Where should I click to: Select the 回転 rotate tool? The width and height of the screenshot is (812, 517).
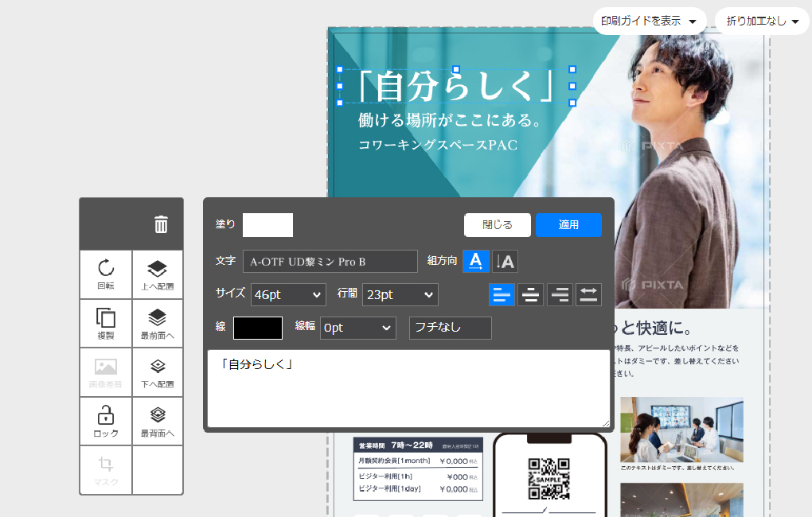tap(106, 274)
